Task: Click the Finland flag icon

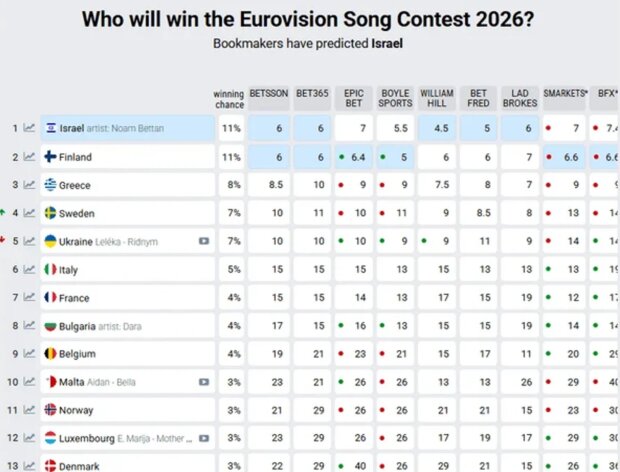Action: 50,157
